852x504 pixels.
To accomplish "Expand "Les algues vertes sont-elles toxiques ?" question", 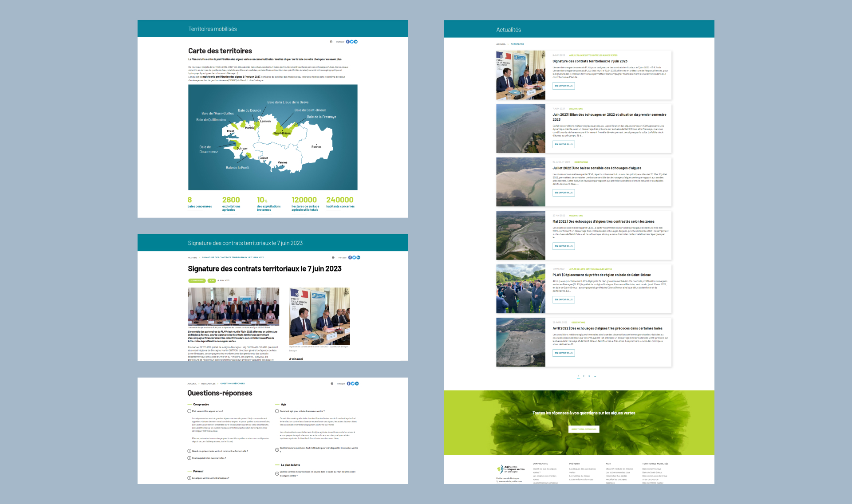I will [189, 478].
